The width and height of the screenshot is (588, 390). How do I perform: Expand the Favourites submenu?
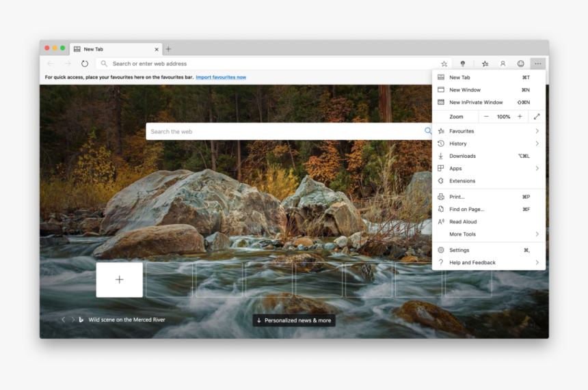coord(489,131)
